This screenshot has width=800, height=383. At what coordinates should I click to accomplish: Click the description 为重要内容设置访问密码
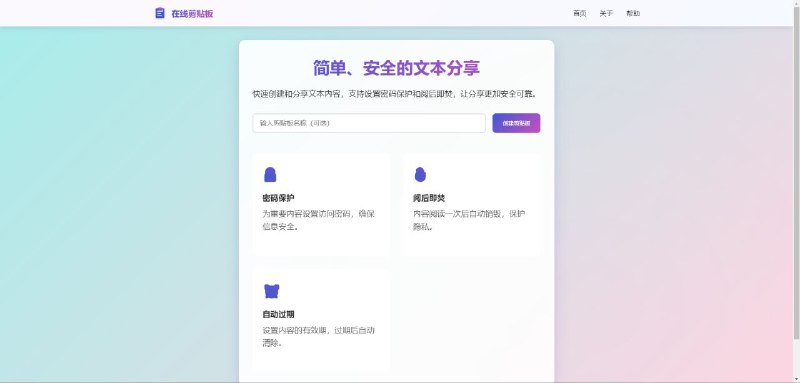pyautogui.click(x=319, y=220)
